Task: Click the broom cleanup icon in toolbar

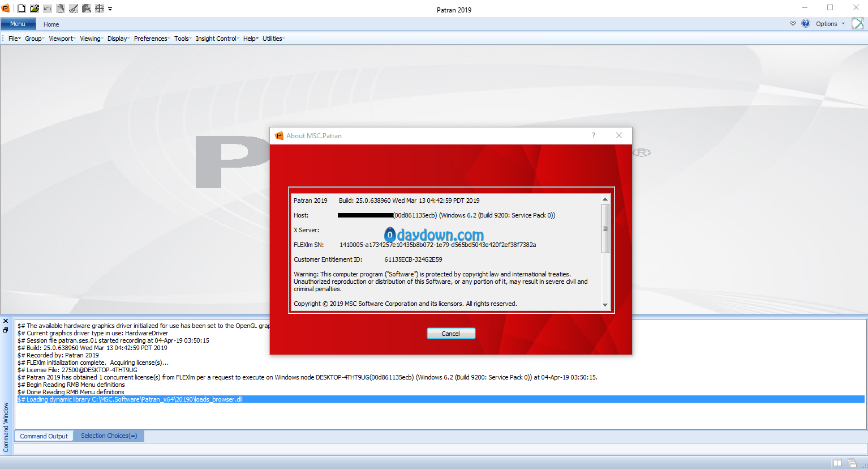Action: coord(74,8)
